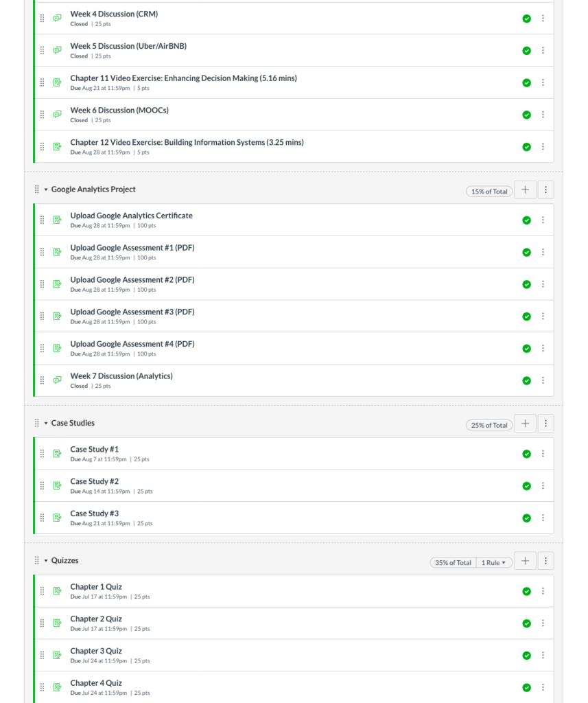Open options menu for Quizzes group

tap(545, 561)
